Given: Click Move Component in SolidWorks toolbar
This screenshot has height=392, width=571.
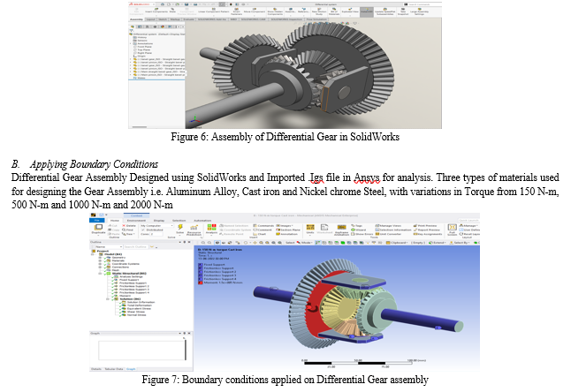Looking at the screenshot, I should point(255,11).
